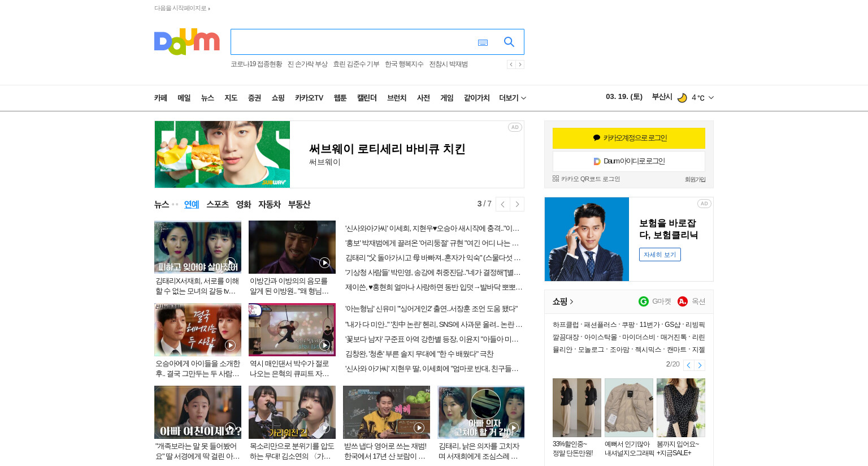Expand the 부산시 weather dropdown arrow
The image size is (868, 466).
coord(711,97)
